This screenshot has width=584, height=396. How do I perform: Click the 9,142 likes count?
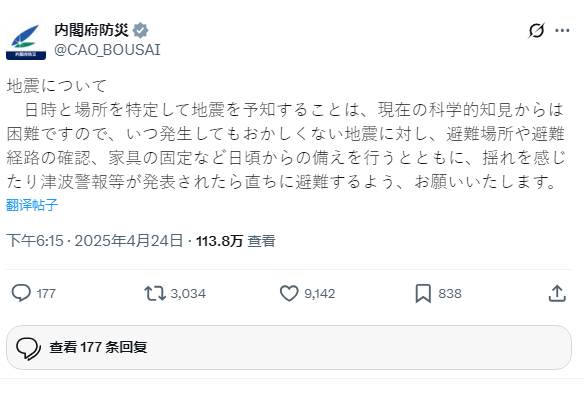(x=320, y=294)
